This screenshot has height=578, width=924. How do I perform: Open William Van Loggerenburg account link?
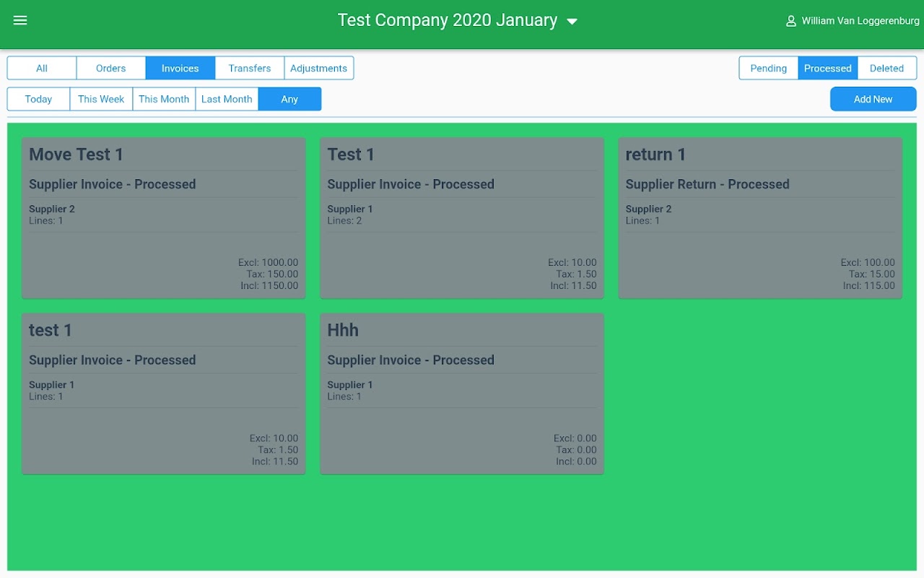(x=860, y=21)
